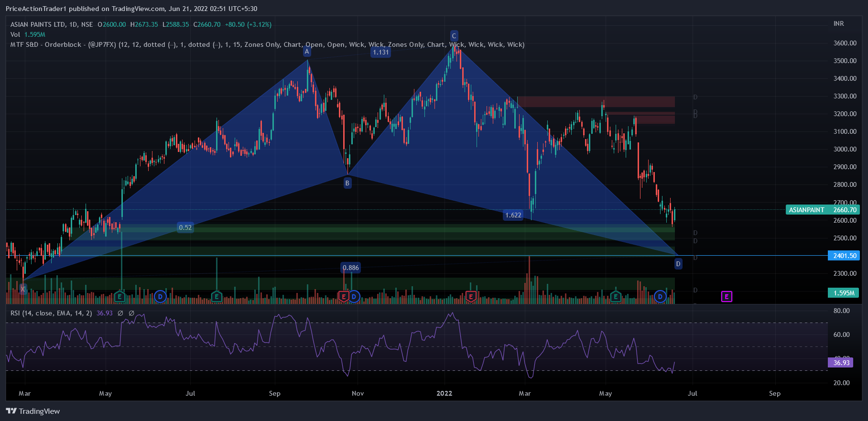This screenshot has width=868, height=421.
Task: Open the green earnings E marker near May 2022
Action: click(x=616, y=297)
